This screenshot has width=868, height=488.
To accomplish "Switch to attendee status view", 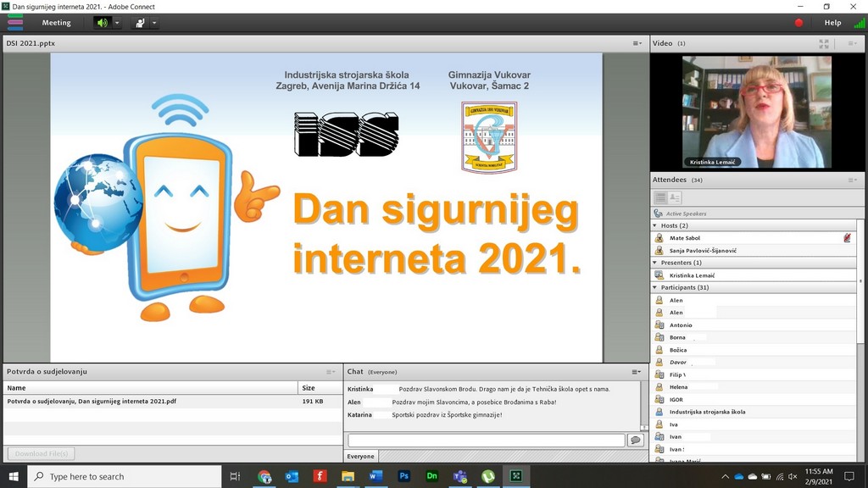I will 675,197.
